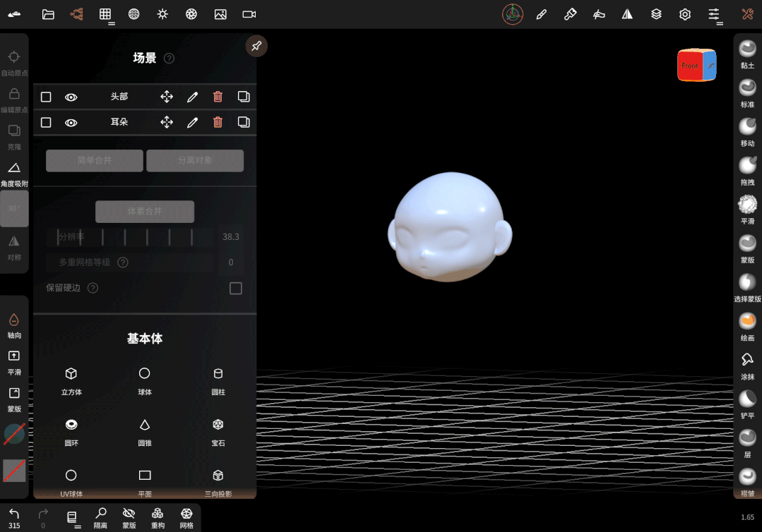Viewport: 762px width, 532px height.
Task: Undo the last action
Action: point(14,518)
